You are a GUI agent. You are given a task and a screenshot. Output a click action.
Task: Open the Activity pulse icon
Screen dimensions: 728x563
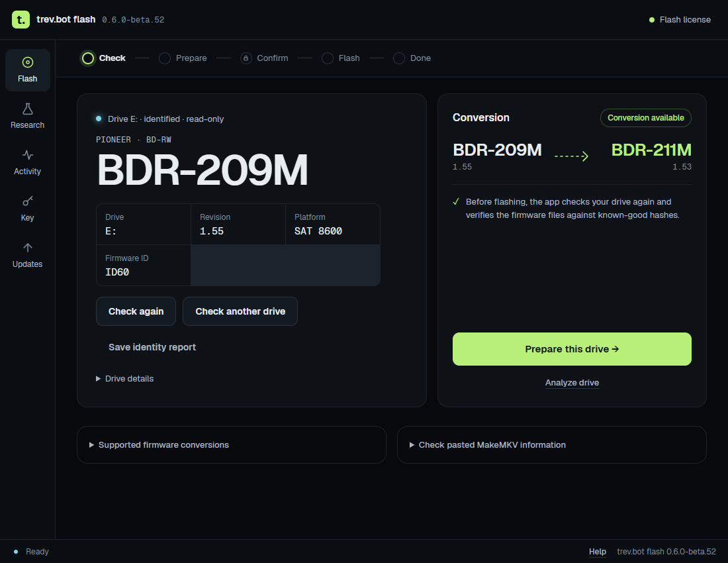coord(27,155)
